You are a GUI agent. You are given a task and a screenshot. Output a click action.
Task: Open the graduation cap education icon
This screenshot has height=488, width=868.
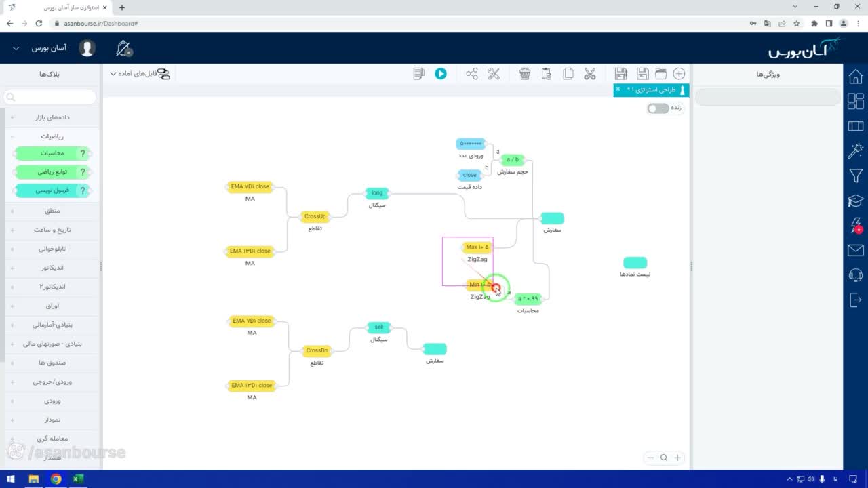tap(856, 201)
